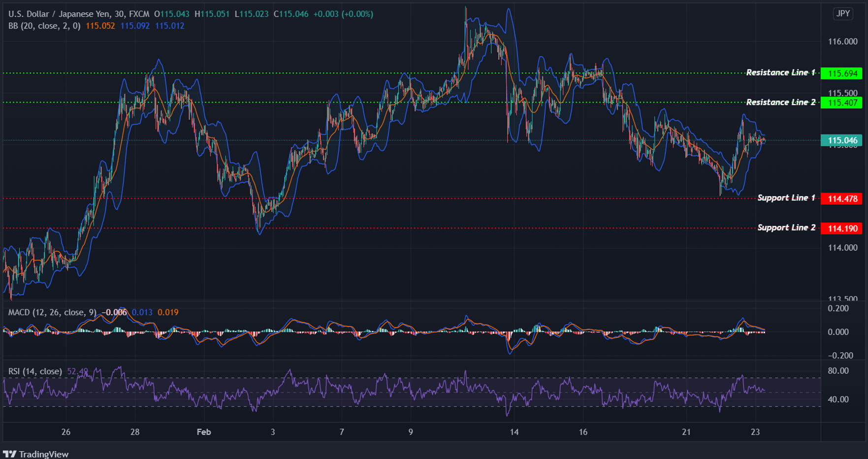Click the RSI (14, close) indicator label
The height and width of the screenshot is (459, 868).
pos(34,371)
